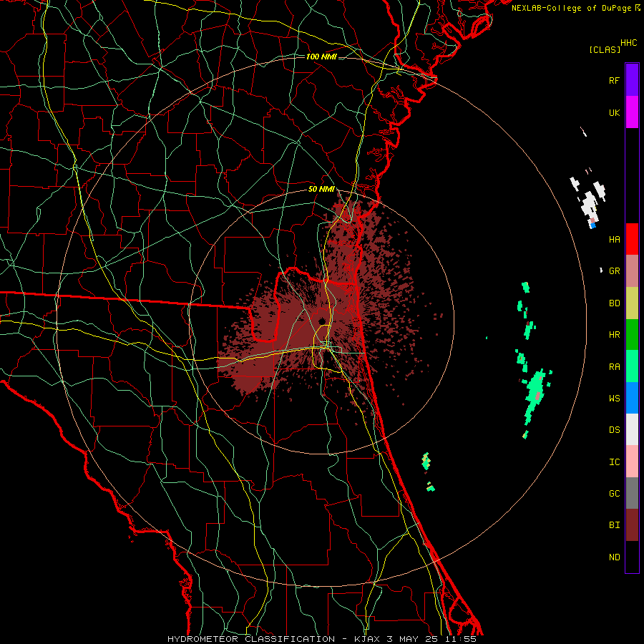Click the UK magenta legend swatch

point(632,112)
